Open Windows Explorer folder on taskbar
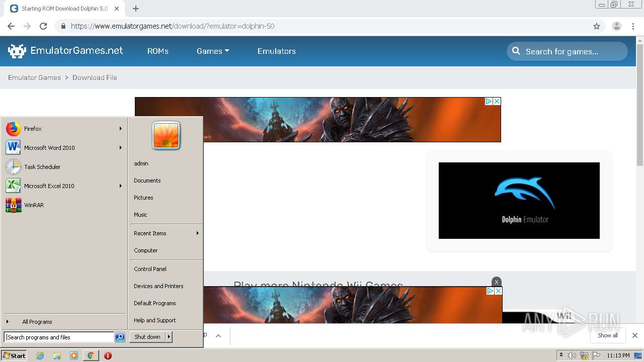 point(57,355)
